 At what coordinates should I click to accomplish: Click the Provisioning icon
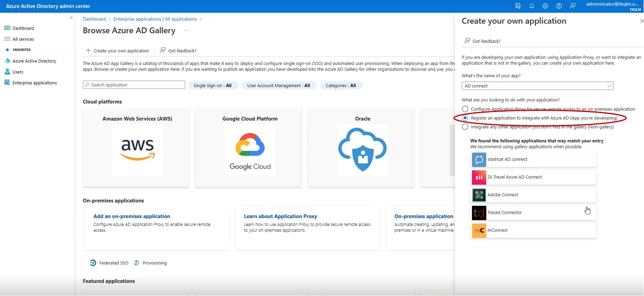136,263
